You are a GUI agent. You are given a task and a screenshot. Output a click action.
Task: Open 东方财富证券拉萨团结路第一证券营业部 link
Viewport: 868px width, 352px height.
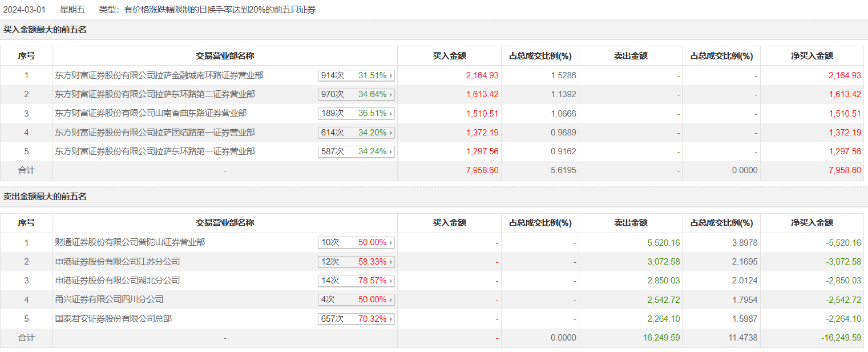[x=155, y=133]
